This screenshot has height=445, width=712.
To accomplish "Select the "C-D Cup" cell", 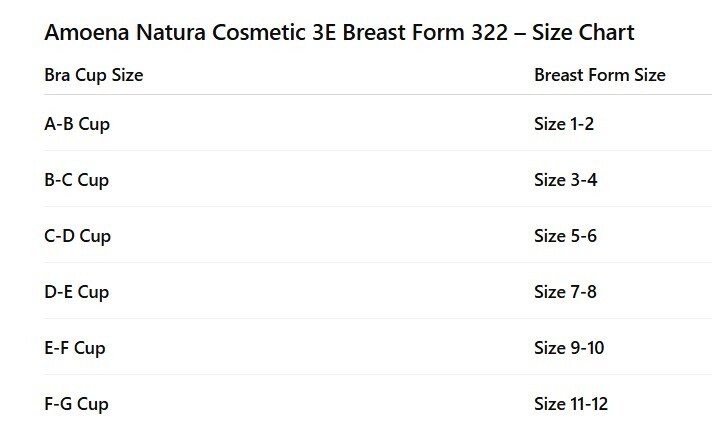I will pyautogui.click(x=78, y=236).
